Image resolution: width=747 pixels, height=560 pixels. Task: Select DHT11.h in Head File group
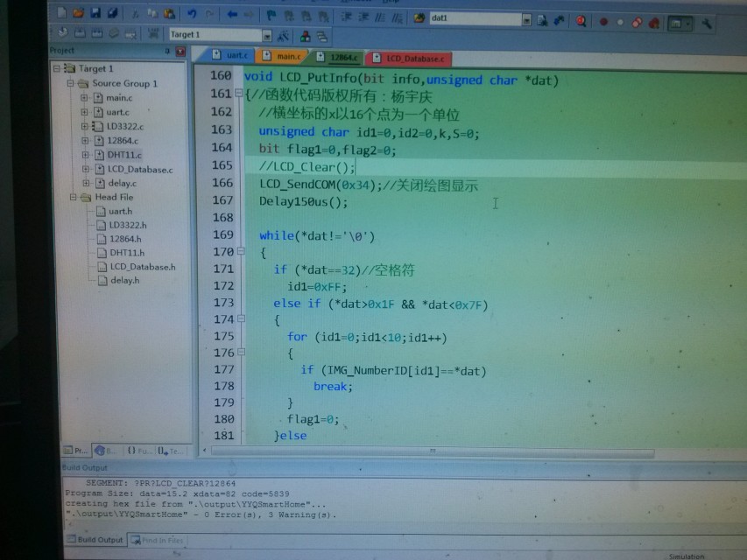(126, 253)
